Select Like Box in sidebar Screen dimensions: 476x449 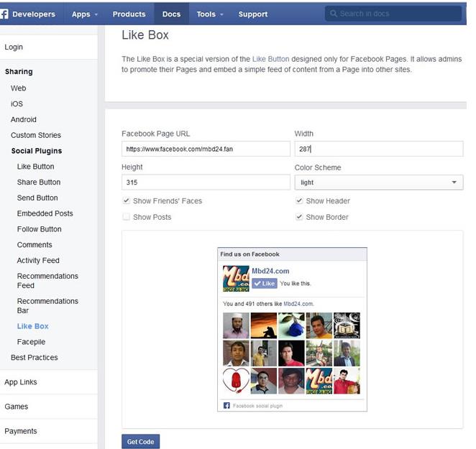click(33, 326)
